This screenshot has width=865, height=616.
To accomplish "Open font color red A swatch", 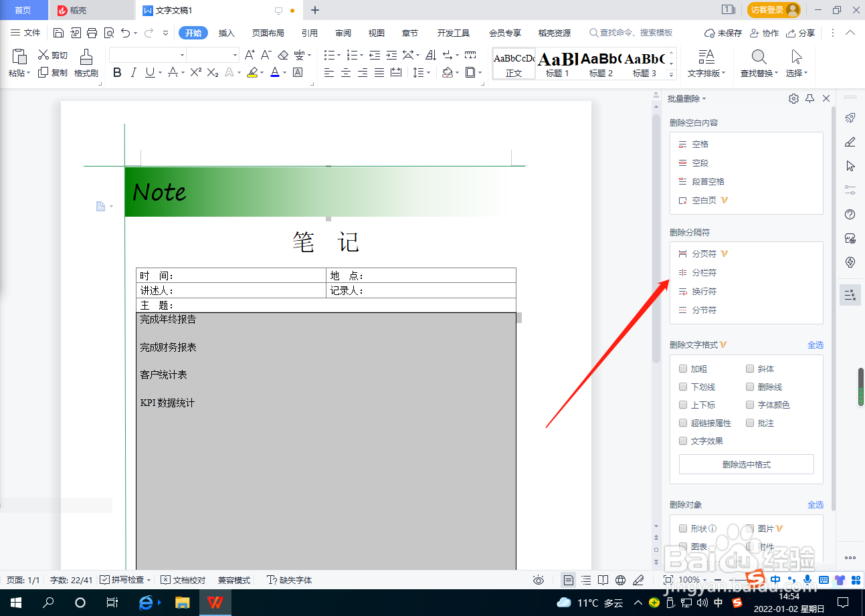I will click(x=274, y=72).
